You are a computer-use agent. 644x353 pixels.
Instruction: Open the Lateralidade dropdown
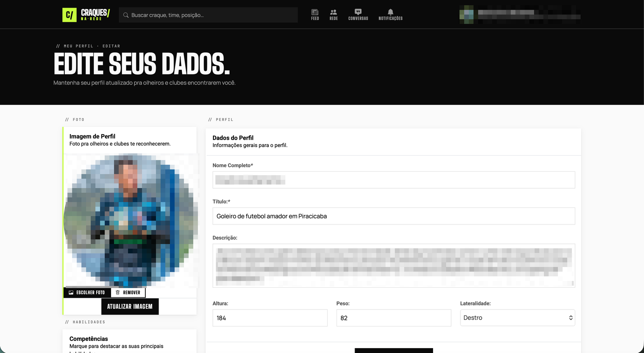click(x=518, y=318)
